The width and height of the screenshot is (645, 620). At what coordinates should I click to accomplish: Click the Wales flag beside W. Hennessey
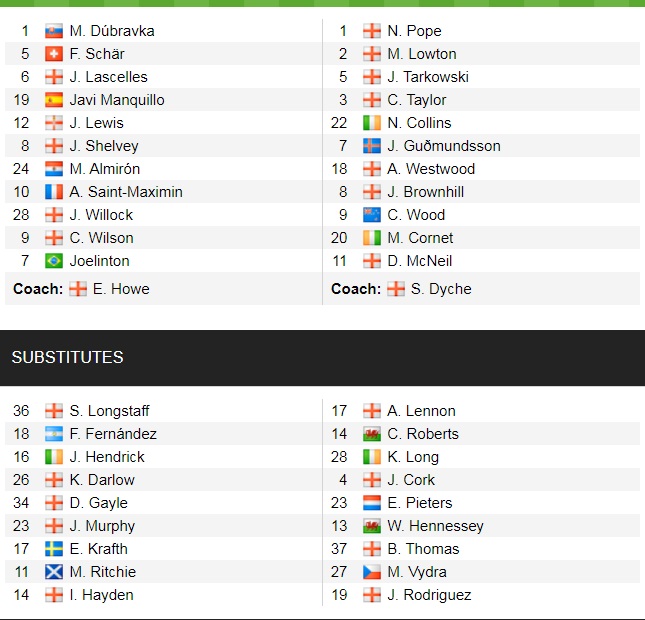[x=372, y=526]
